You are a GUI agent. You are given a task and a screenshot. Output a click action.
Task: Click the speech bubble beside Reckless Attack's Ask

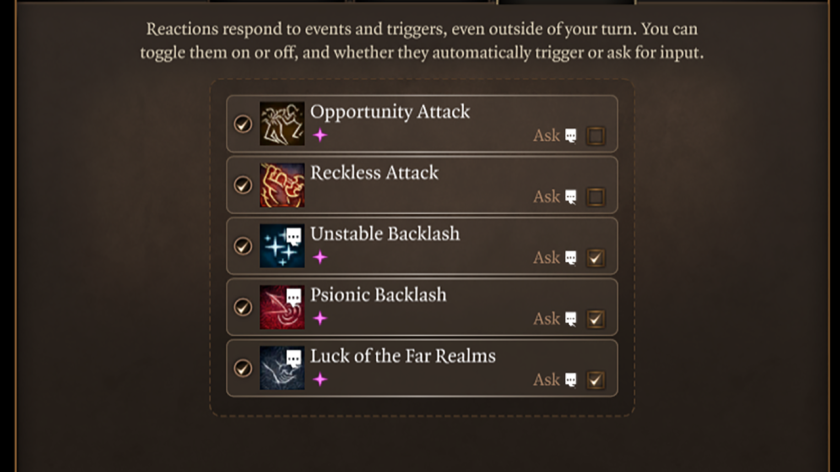click(x=571, y=197)
